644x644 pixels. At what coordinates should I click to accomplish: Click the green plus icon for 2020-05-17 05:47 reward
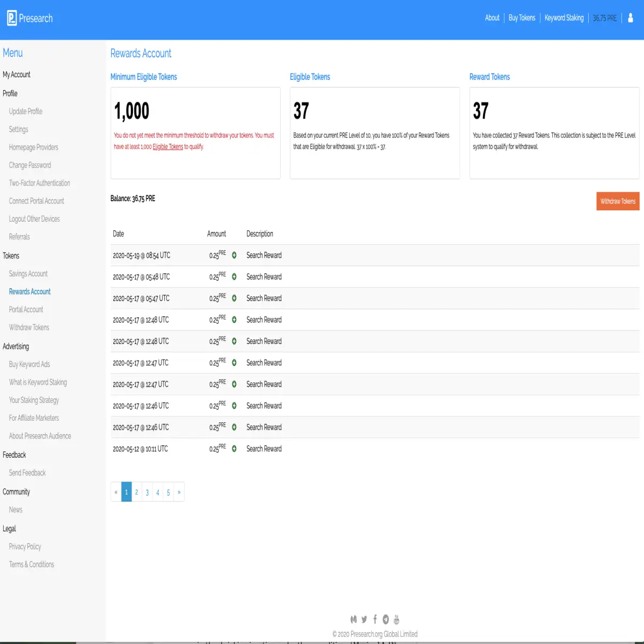[234, 298]
